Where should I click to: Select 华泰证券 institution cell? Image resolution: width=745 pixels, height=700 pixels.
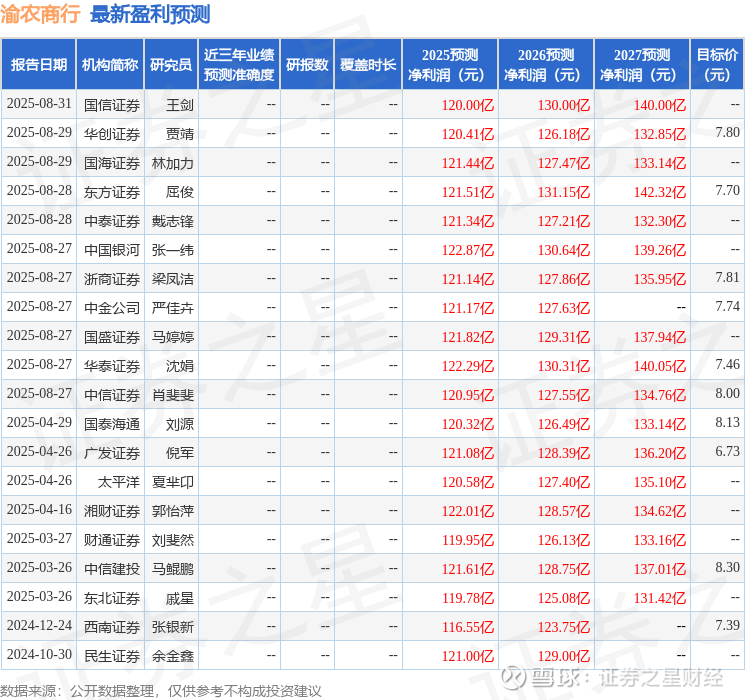112,366
